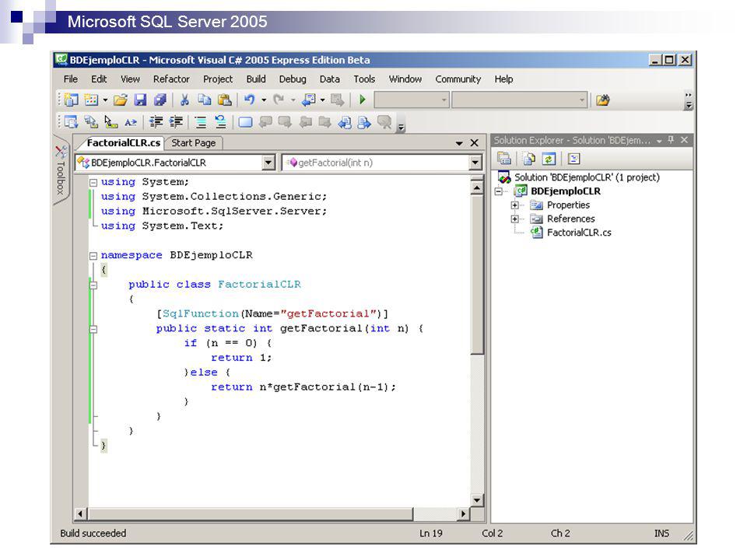This screenshot has height=560, width=747.
Task: Open the BDEjemploCLR.FactorialCLR types dropdown
Action: click(268, 163)
